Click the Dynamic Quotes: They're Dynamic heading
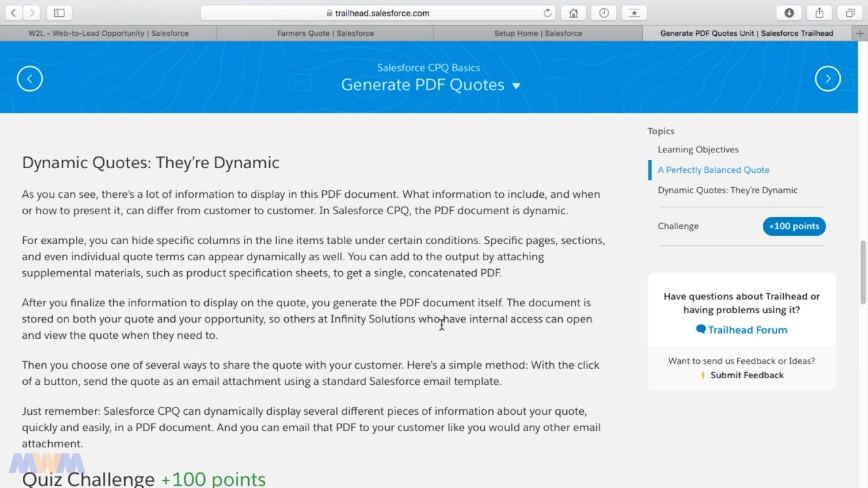This screenshot has width=868, height=488. coord(151,163)
